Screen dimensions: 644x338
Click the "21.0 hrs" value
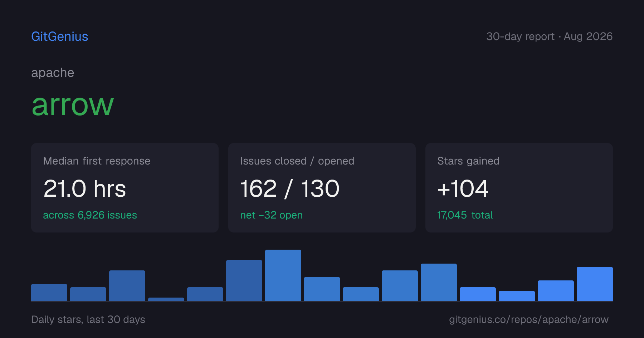pyautogui.click(x=85, y=188)
